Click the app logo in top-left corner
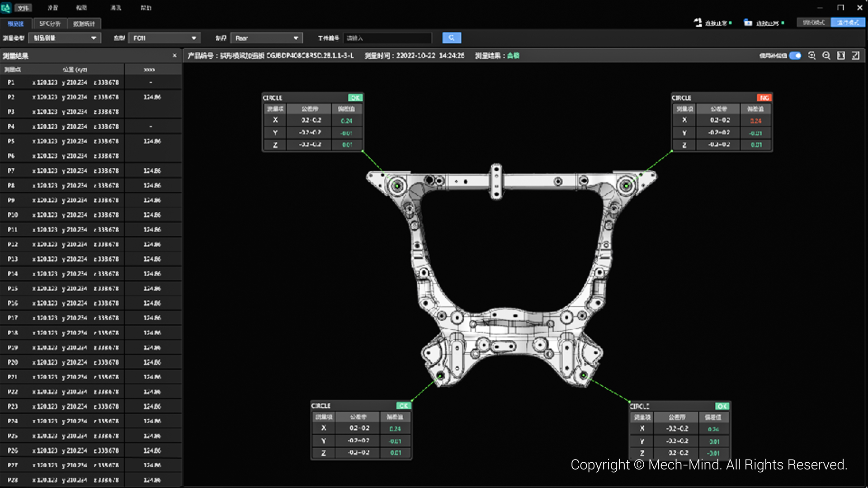The width and height of the screenshot is (868, 488). point(6,8)
